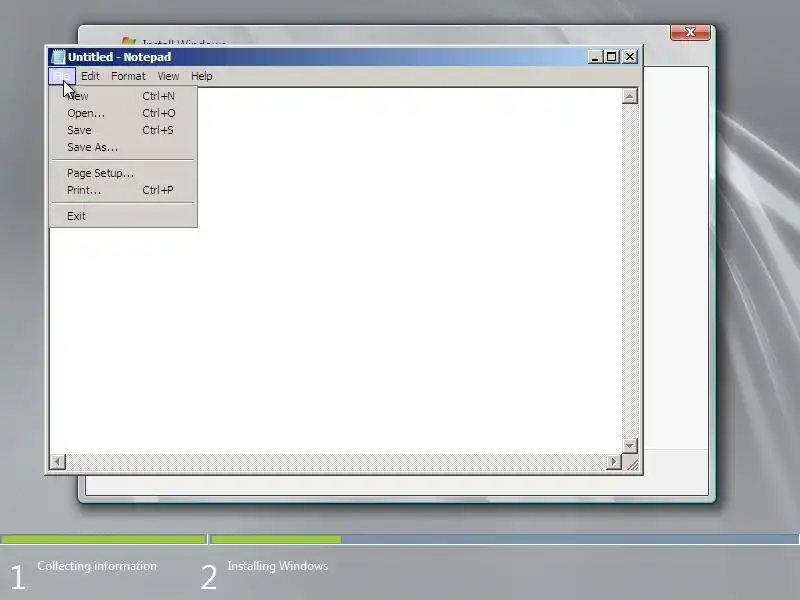Screen dimensions: 800x600
Task: Click the horizontal scrollbar left arrow
Action: point(58,462)
